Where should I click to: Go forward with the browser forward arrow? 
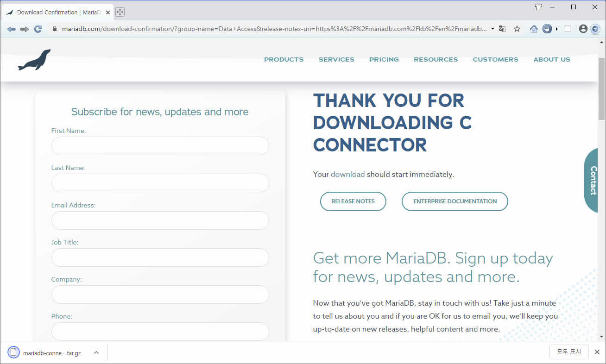click(25, 29)
